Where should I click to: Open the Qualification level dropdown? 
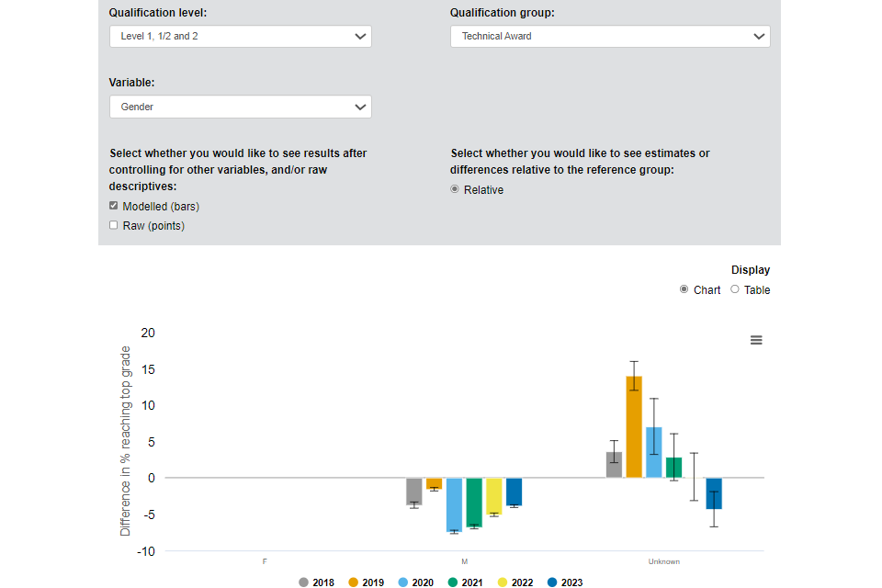[x=240, y=36]
